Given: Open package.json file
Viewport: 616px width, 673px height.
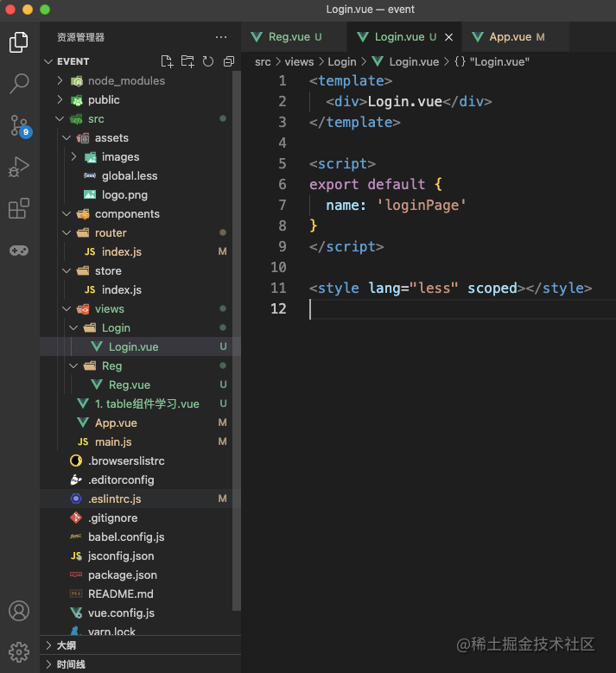Looking at the screenshot, I should coord(140,575).
